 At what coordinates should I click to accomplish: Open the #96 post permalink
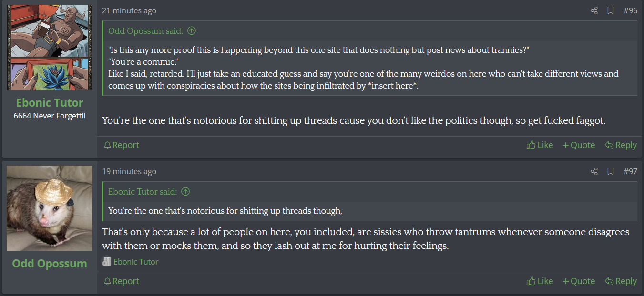click(630, 10)
